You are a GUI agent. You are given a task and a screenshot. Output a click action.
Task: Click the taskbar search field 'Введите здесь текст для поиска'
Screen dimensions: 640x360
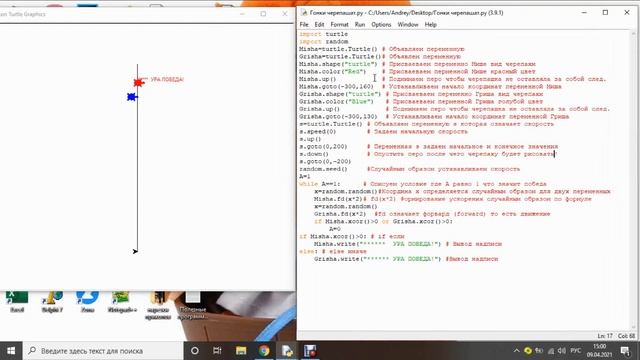tap(103, 351)
